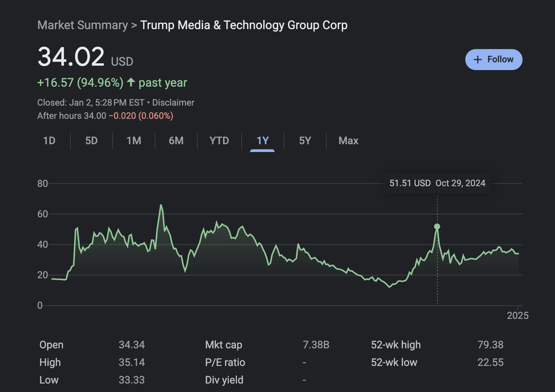The height and width of the screenshot is (392, 555).
Task: Click the 80 y-axis label
Action: pos(43,183)
